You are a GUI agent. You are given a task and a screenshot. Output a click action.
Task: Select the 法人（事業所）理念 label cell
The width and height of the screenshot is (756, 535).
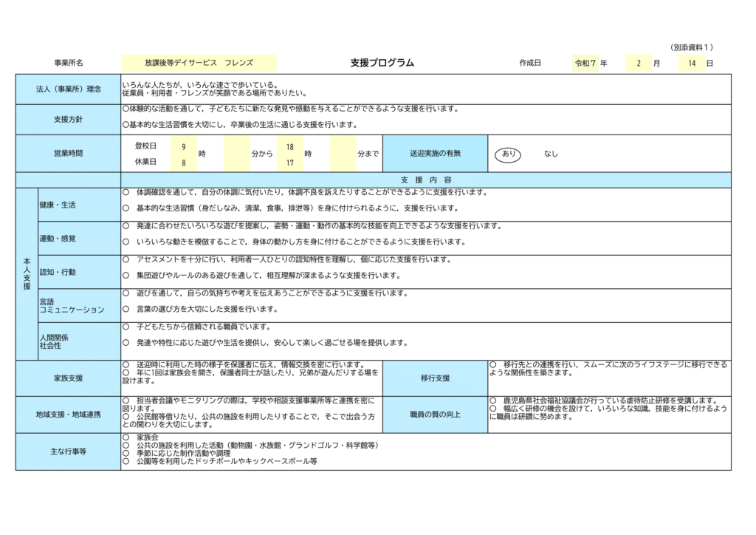(x=68, y=89)
